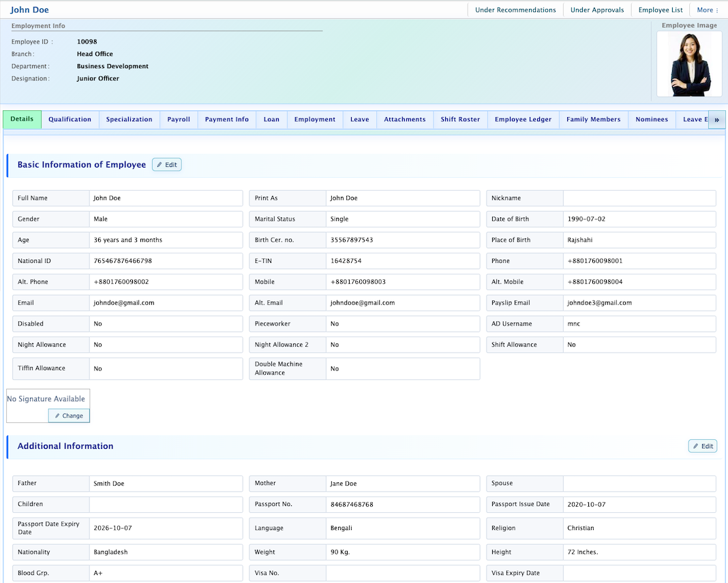The width and height of the screenshot is (728, 583).
Task: Click Passport Issue Date 2020-10-07
Action: [x=586, y=504]
